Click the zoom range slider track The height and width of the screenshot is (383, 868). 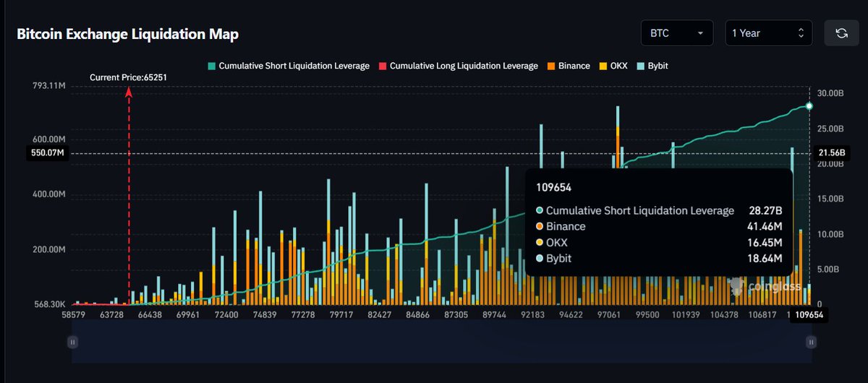(x=442, y=342)
